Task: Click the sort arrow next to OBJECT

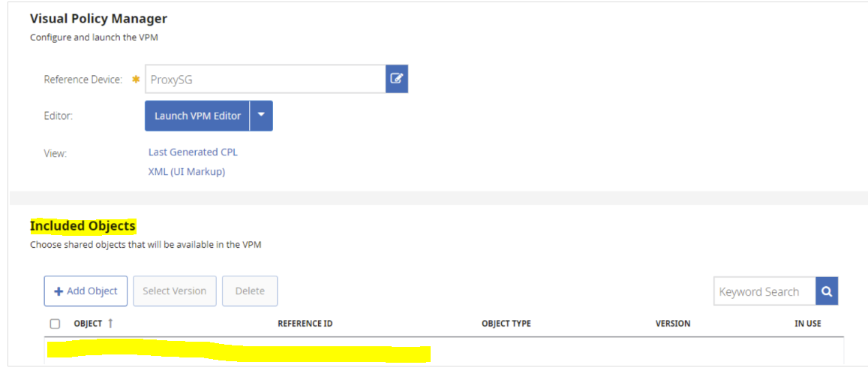Action: coord(111,323)
